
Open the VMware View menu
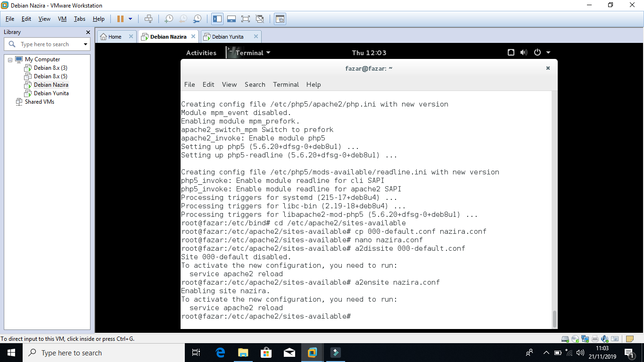tap(44, 19)
